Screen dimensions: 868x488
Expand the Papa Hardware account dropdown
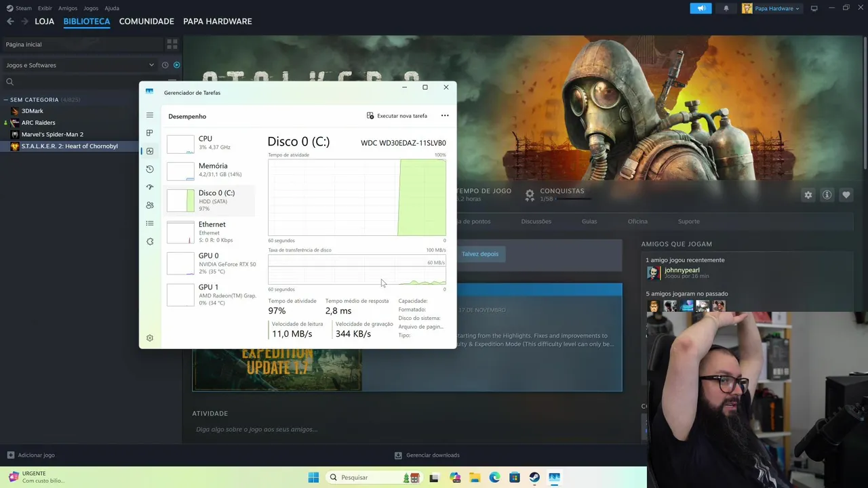click(x=771, y=8)
